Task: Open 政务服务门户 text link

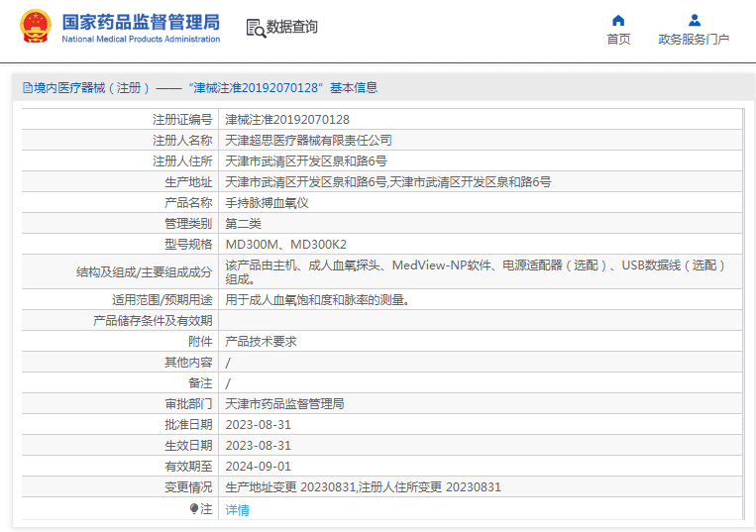Action: pyautogui.click(x=694, y=39)
